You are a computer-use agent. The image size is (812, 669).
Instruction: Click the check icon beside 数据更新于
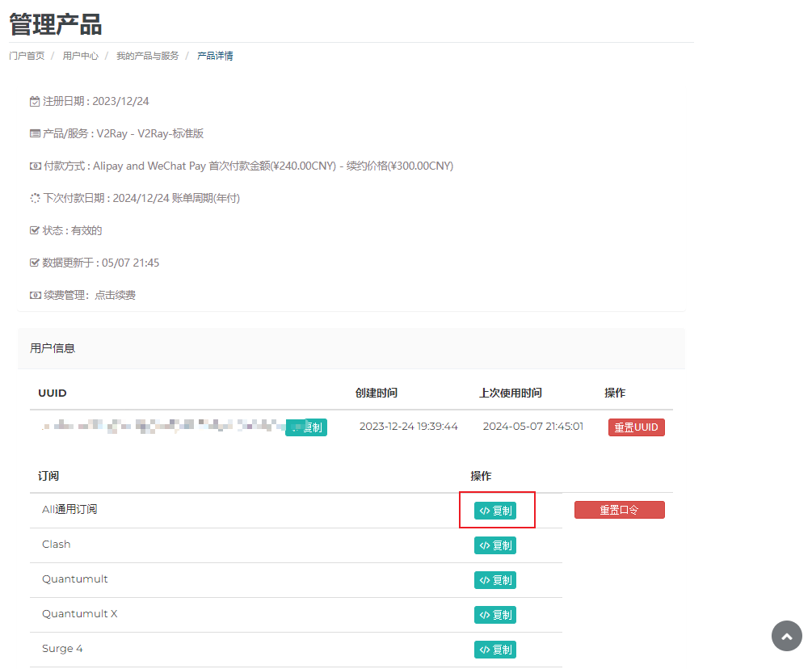(35, 263)
